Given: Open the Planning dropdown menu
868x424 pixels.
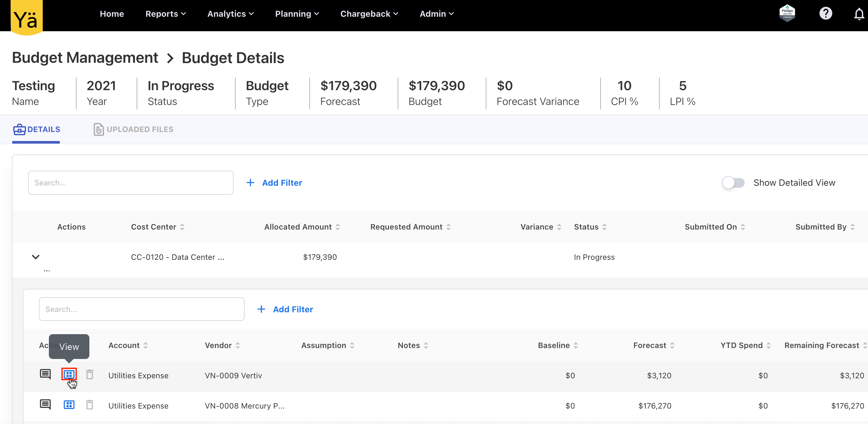Looking at the screenshot, I should [x=296, y=14].
